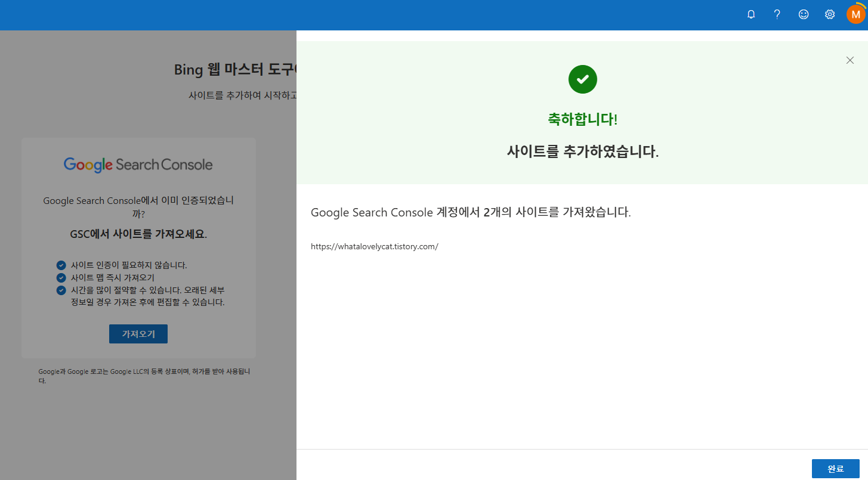This screenshot has width=868, height=480.
Task: Click the 2개의 사이트를 가져왔습니다 text
Action: pos(557,212)
